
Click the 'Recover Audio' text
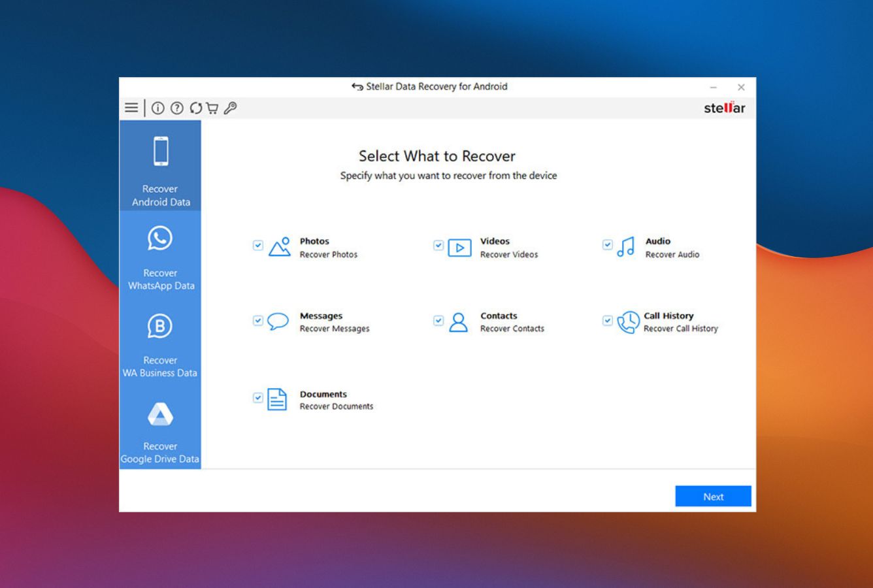click(672, 255)
